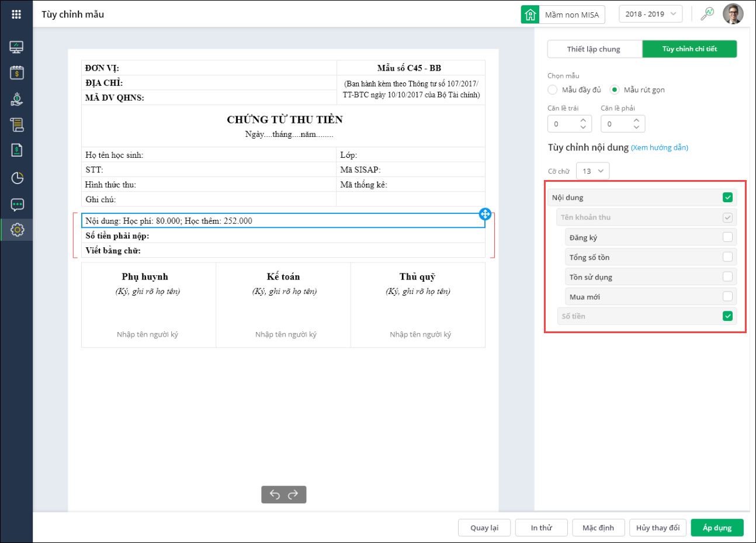756x543 pixels.
Task: Increase the Căn lề trái stepper value
Action: tap(583, 120)
